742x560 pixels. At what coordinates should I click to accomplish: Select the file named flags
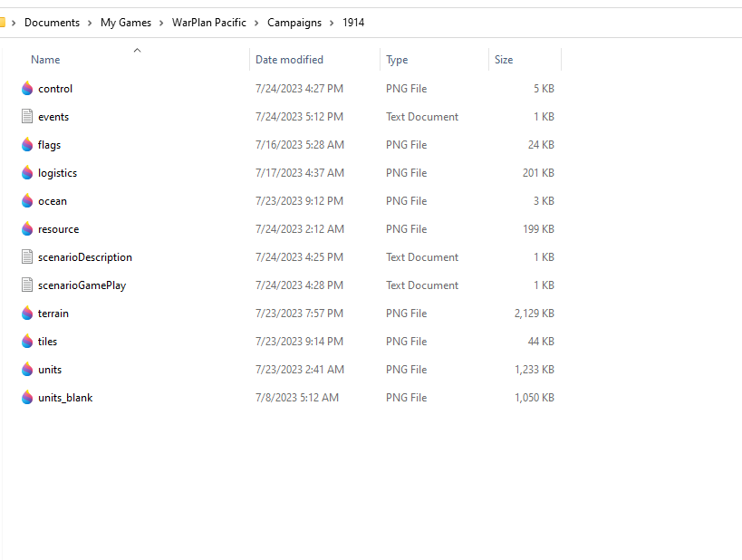point(49,145)
